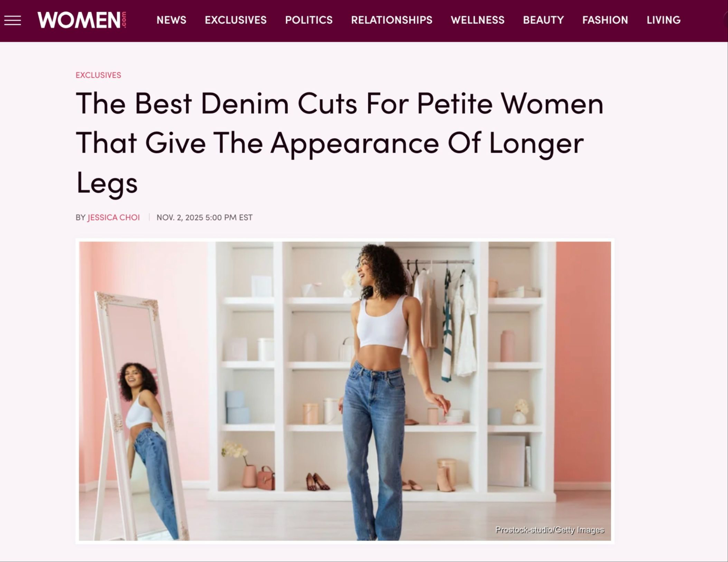The image size is (728, 562).
Task: Click the pink EXCLUSIVES category label above the headline
Action: 98,75
